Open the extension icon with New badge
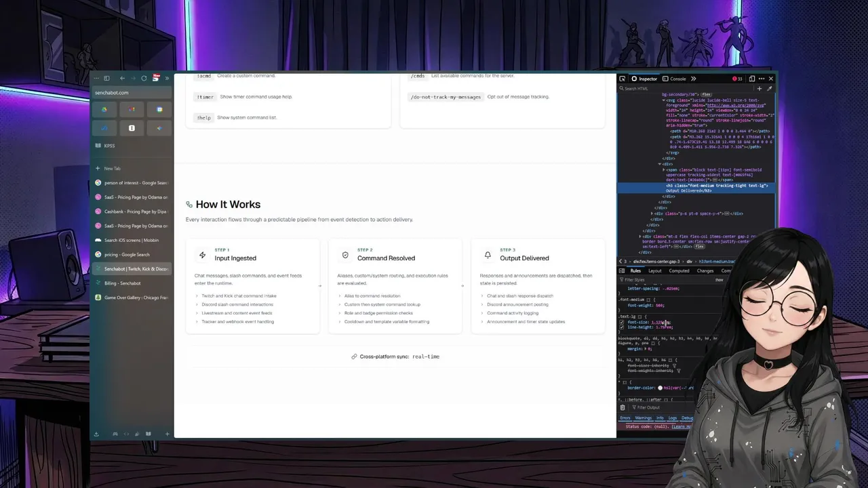This screenshot has width=868, height=488. (x=155, y=78)
